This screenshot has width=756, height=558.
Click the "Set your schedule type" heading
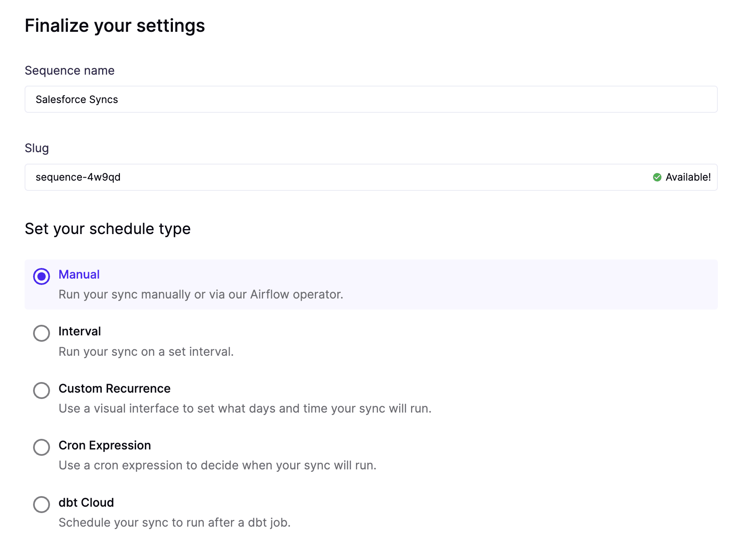point(108,229)
